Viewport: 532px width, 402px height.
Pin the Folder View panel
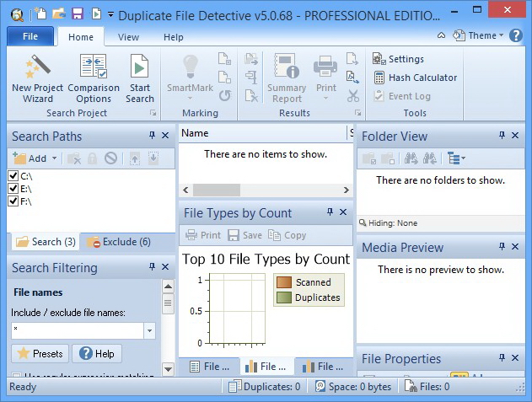pos(502,136)
